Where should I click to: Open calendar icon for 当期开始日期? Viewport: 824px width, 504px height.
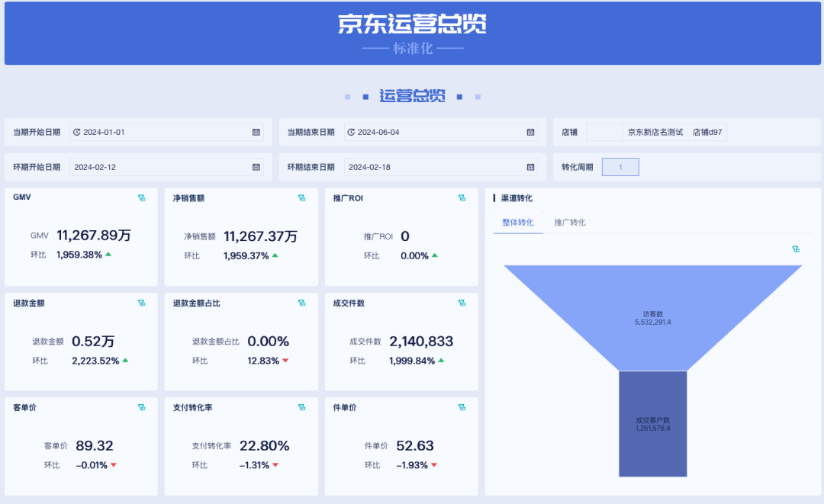tap(256, 133)
